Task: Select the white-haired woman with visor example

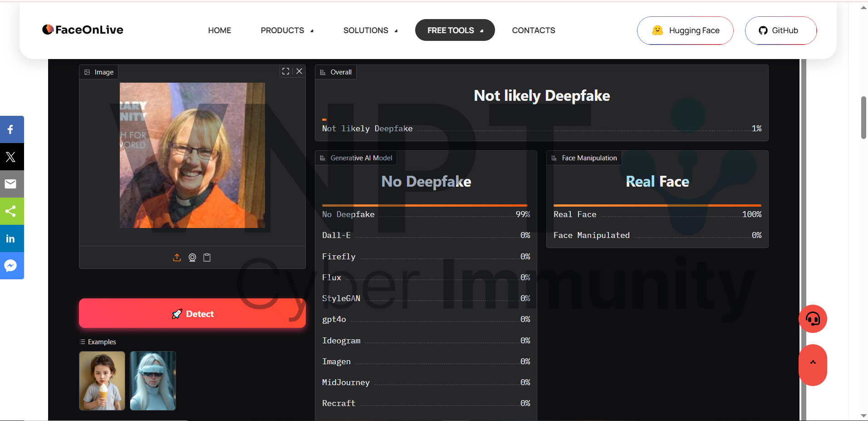Action: [x=153, y=381]
